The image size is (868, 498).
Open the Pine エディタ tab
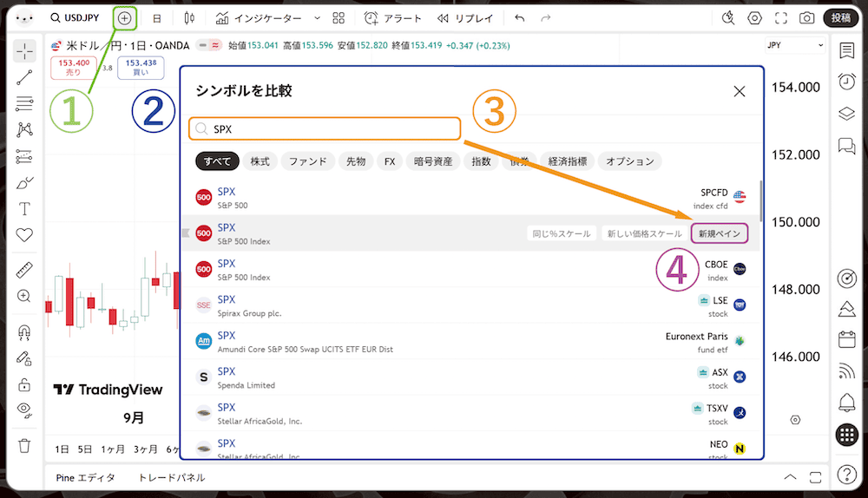tap(85, 477)
